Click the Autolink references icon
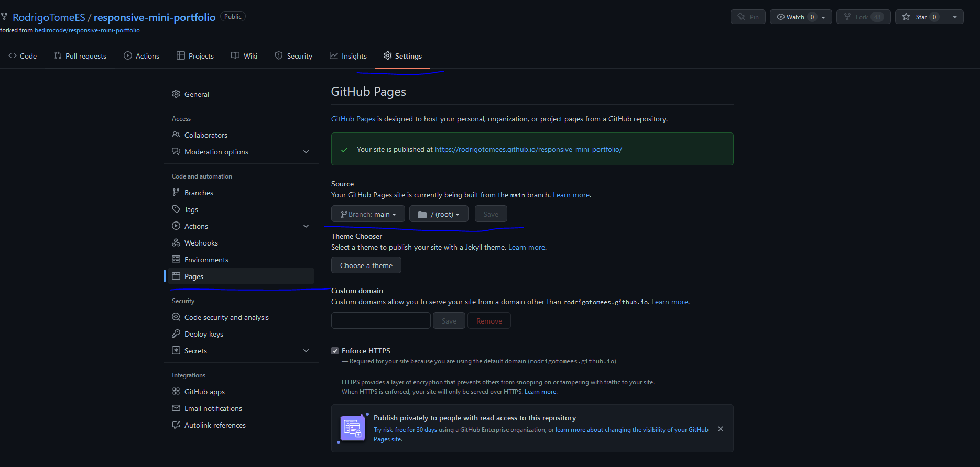This screenshot has height=467, width=980. 176,425
